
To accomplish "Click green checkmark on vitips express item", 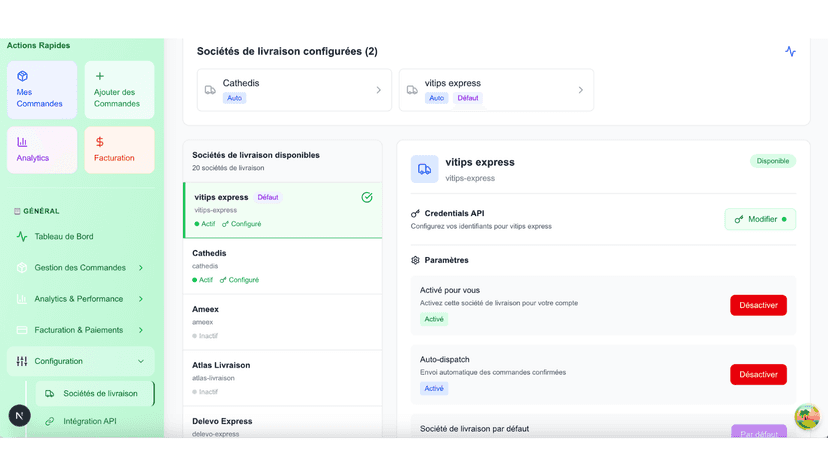I will tap(367, 197).
